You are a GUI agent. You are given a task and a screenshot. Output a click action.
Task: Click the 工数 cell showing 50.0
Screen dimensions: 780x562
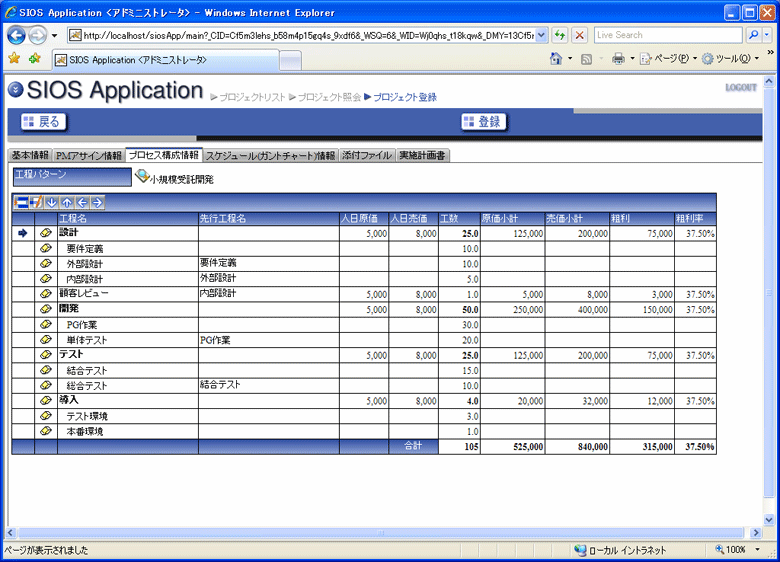point(459,309)
